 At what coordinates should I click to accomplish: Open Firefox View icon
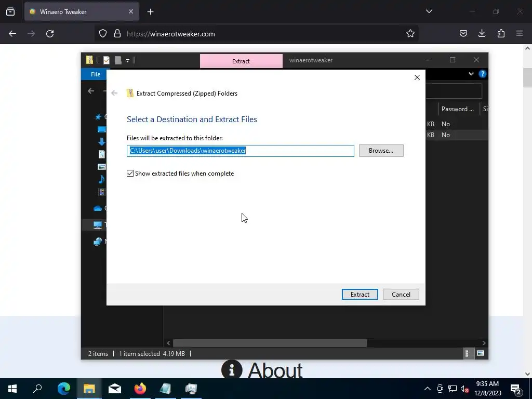[10, 11]
